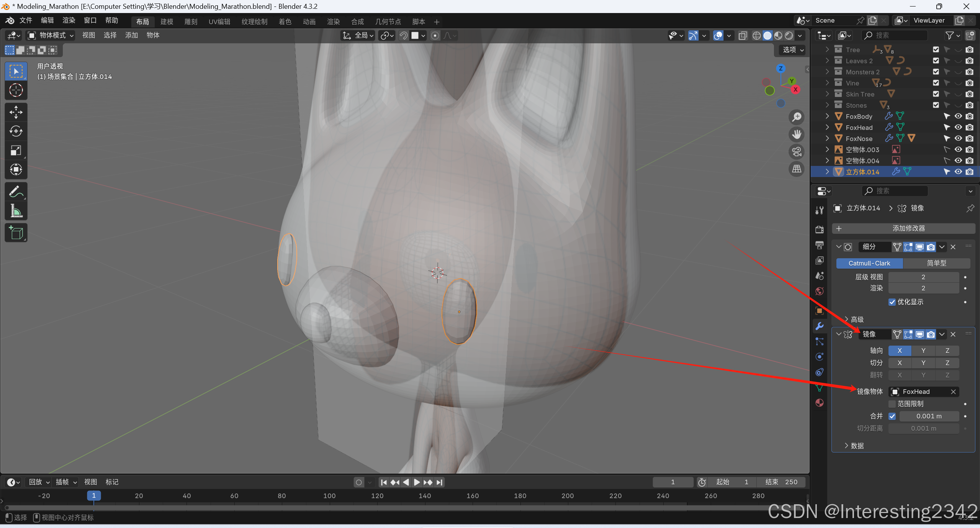Click the viewport levels (层级 视图) value slider
This screenshot has width=980, height=528.
[x=923, y=277]
